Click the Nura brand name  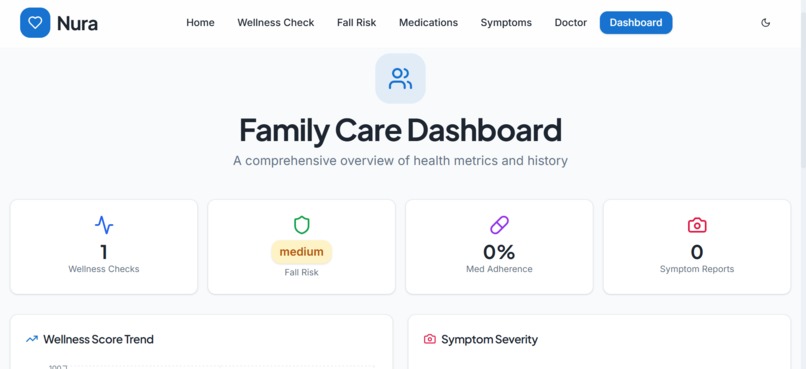click(77, 23)
